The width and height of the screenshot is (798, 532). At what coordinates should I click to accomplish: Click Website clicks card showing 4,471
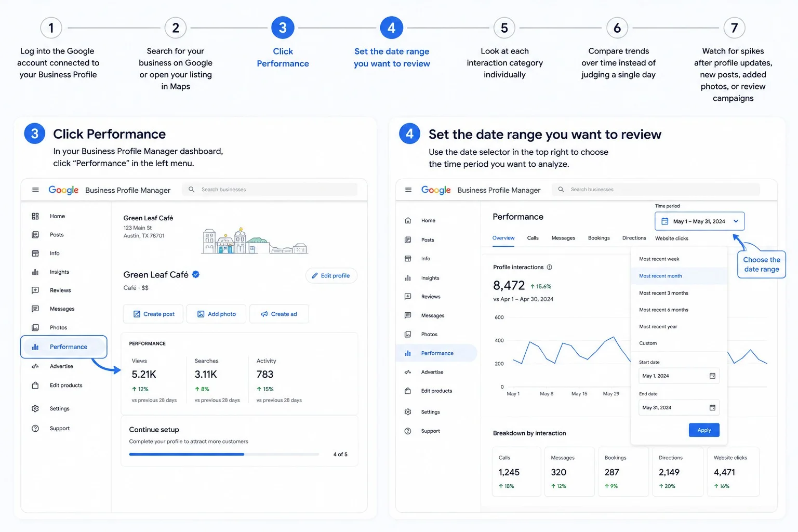click(x=733, y=472)
